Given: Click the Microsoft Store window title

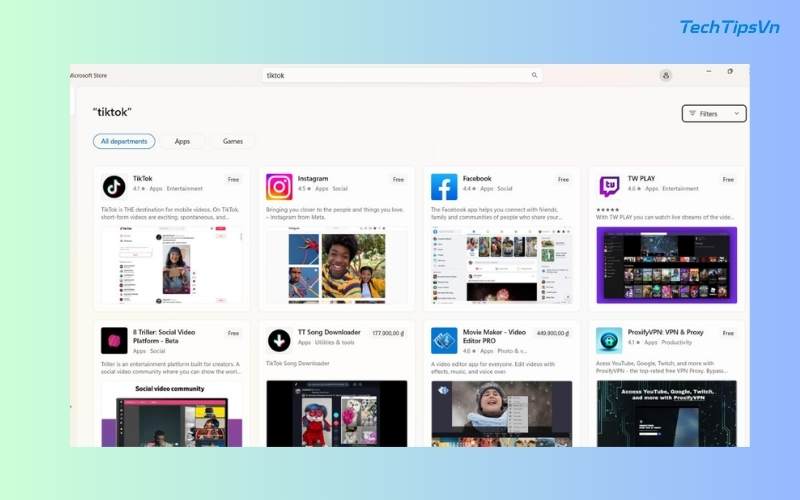Looking at the screenshot, I should 88,76.
